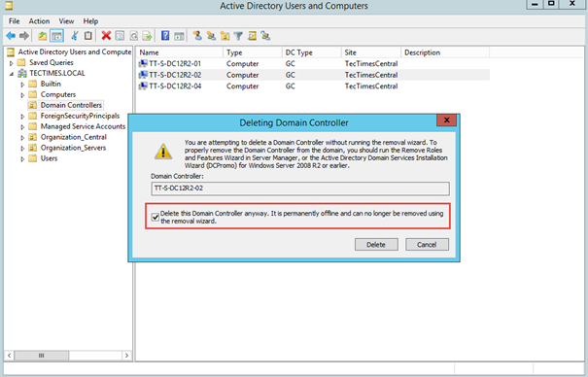Sort by the Type column header
This screenshot has width=588, height=377.
pos(253,52)
